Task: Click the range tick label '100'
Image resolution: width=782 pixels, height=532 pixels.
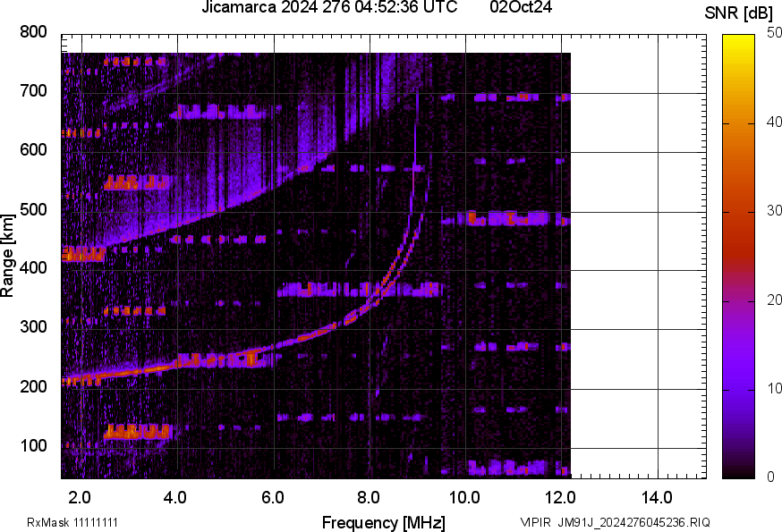Action: (x=33, y=444)
